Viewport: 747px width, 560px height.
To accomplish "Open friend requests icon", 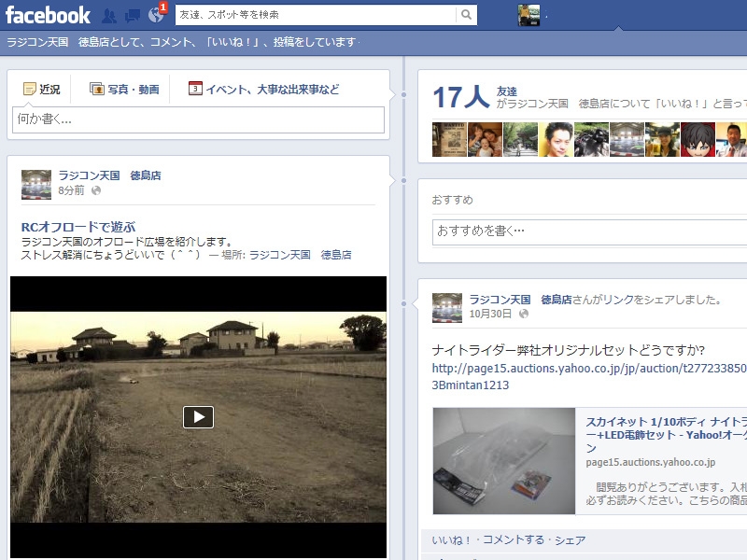I will 109,16.
